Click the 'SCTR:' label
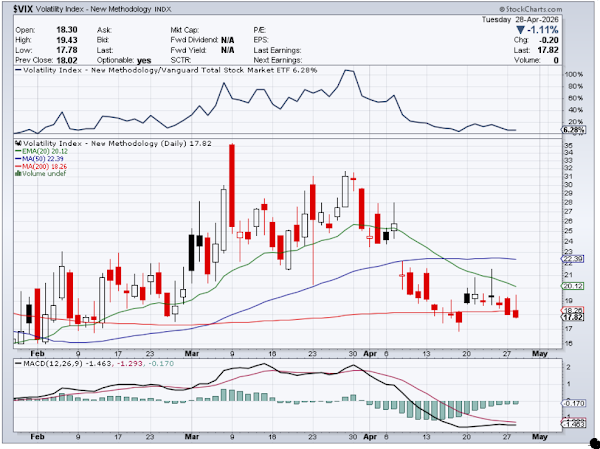Image resolution: width=600 pixels, height=449 pixels. coord(181,60)
